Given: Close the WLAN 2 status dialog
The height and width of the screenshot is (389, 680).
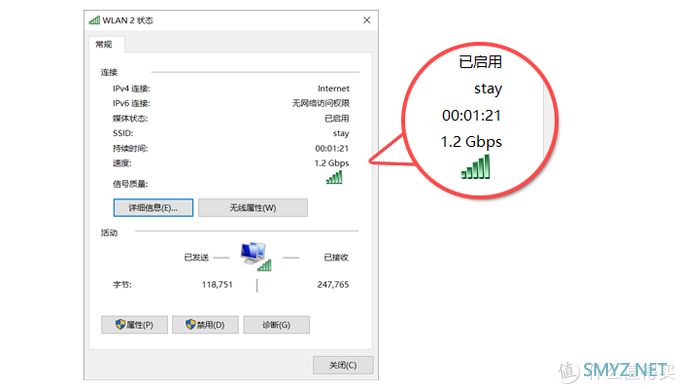Looking at the screenshot, I should click(367, 20).
